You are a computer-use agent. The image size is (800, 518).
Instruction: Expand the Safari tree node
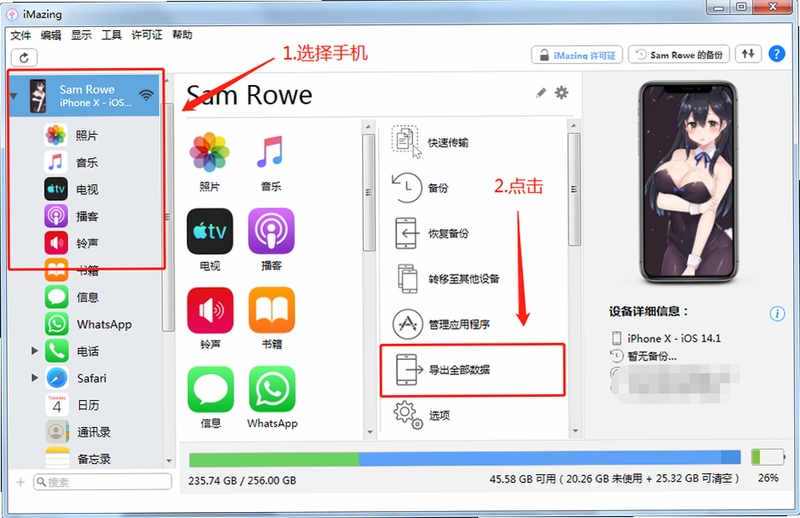34,378
